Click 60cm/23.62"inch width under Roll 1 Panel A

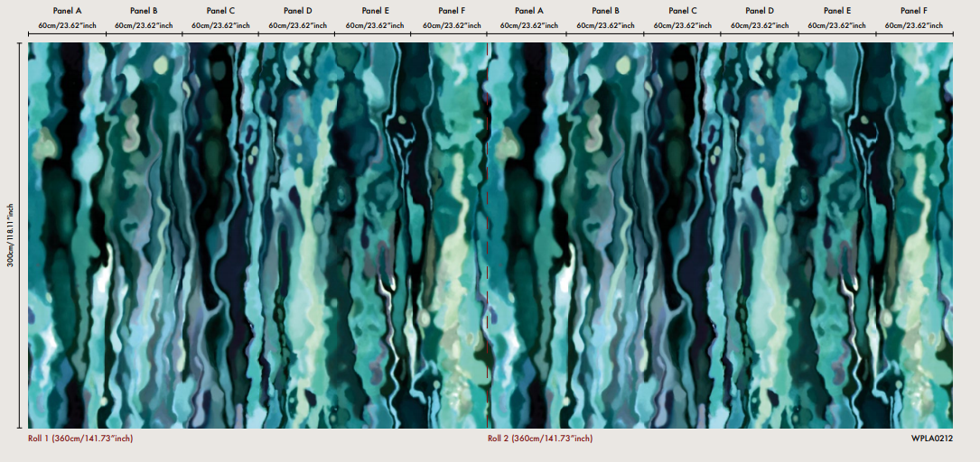[x=67, y=25]
